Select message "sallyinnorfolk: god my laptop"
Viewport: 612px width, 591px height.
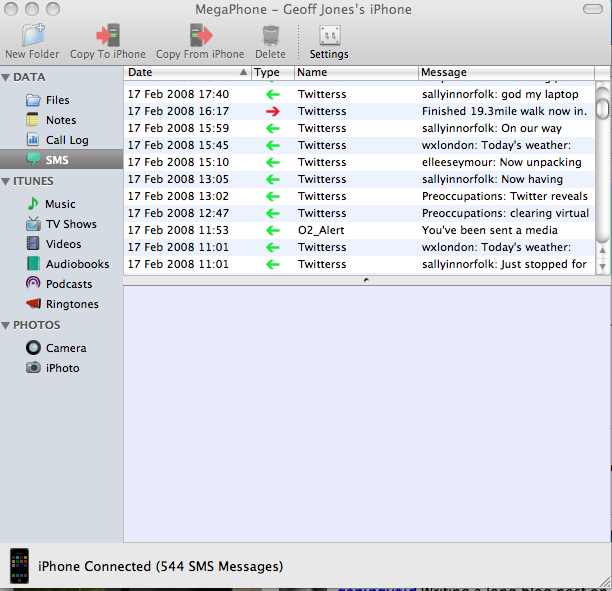(x=500, y=94)
